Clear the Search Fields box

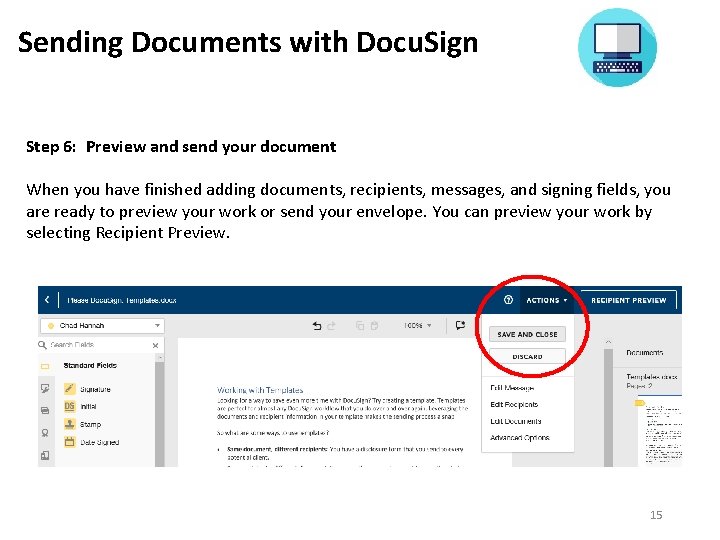click(x=155, y=345)
